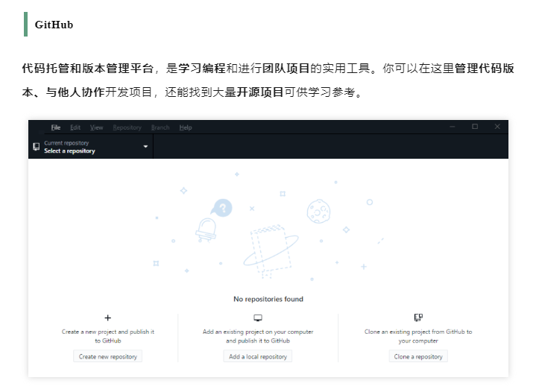Click the computer monitor icon

(258, 317)
